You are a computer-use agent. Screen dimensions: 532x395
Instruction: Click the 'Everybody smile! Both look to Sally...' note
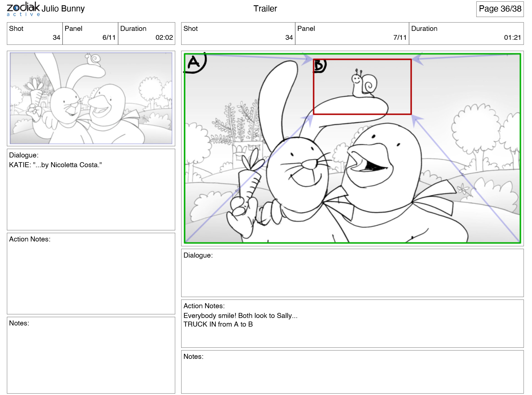[x=240, y=316]
